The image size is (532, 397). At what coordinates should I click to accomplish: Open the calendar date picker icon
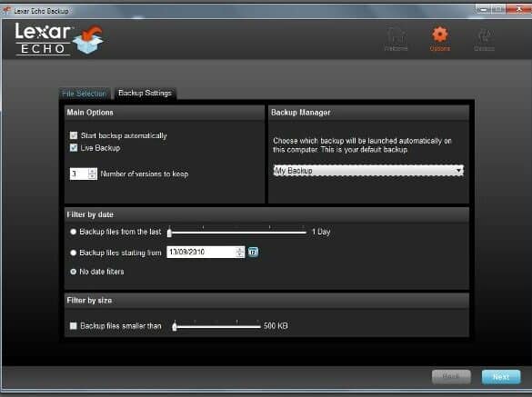pyautogui.click(x=253, y=252)
